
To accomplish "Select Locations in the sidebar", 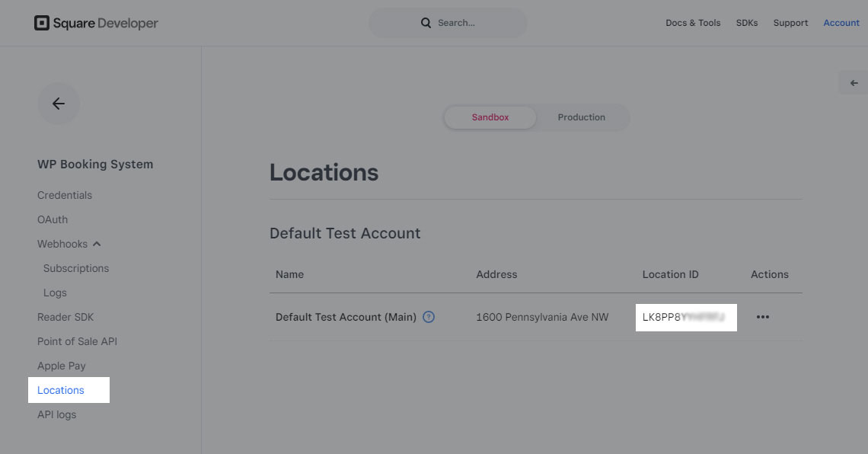I will pyautogui.click(x=61, y=390).
